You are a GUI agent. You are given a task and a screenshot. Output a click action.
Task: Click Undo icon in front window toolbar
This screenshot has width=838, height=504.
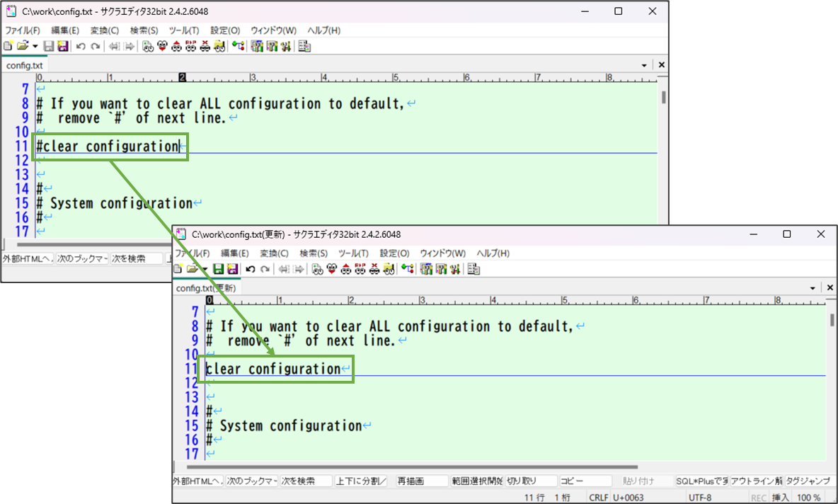(250, 269)
